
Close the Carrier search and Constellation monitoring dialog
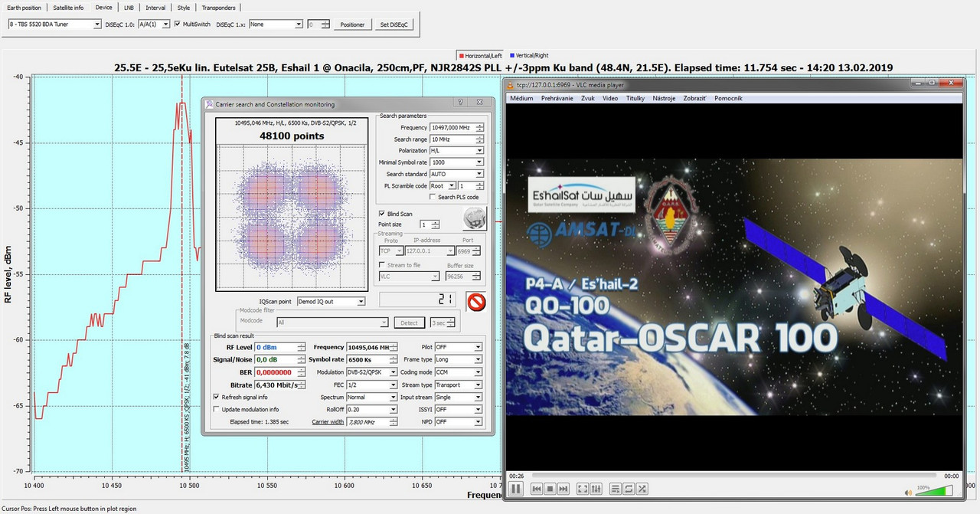(x=480, y=103)
